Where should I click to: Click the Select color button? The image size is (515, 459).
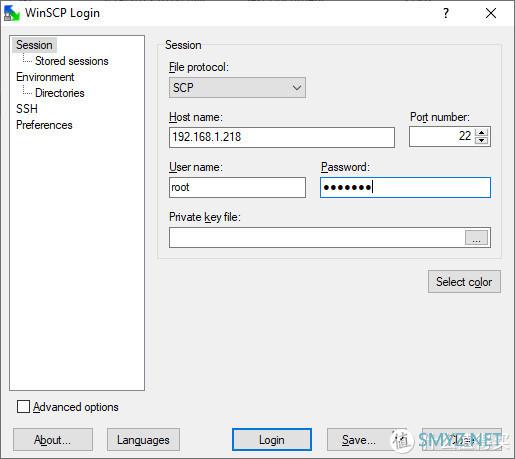[464, 282]
